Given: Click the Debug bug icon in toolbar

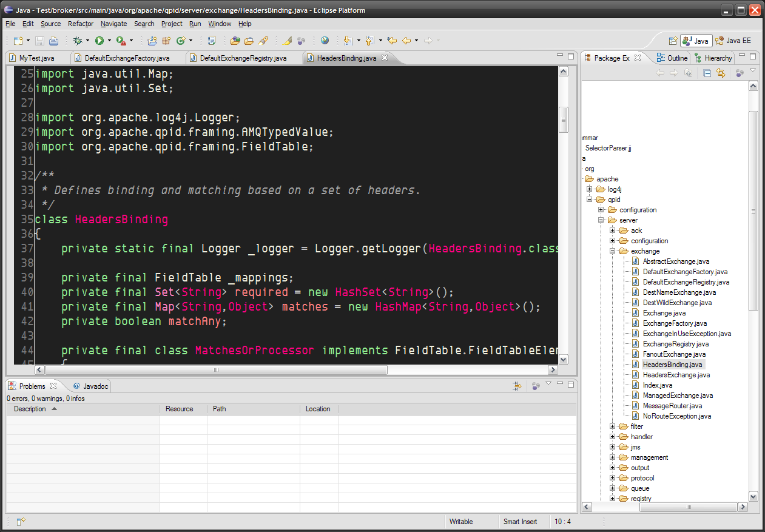Looking at the screenshot, I should (x=78, y=41).
